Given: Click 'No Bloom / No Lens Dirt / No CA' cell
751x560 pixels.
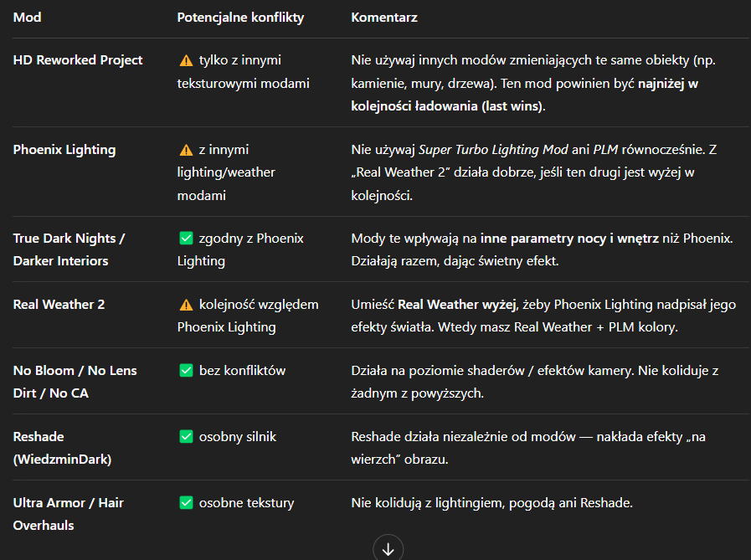Looking at the screenshot, I should (75, 382).
